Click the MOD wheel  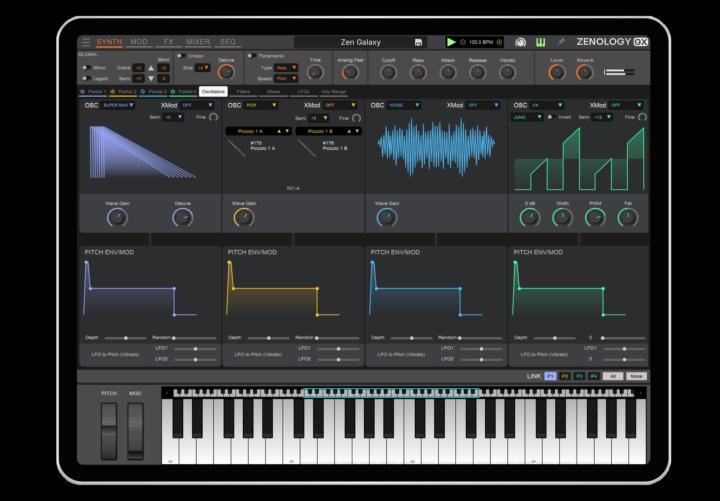click(x=135, y=431)
